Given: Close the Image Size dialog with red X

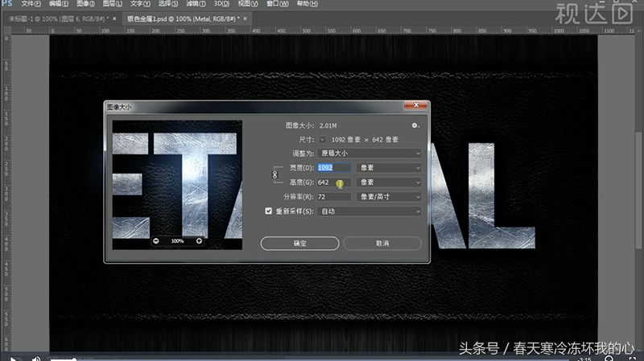Looking at the screenshot, I should (416, 105).
